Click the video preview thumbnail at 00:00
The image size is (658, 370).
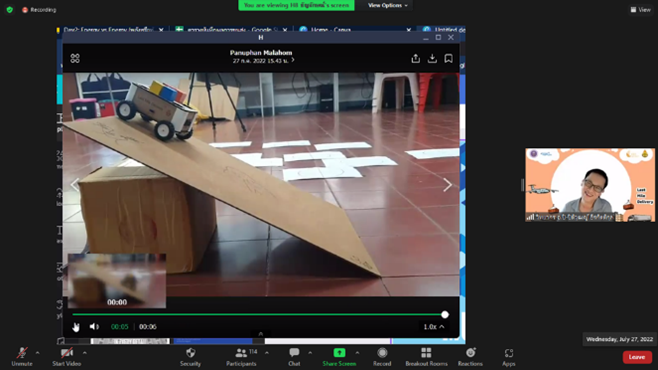117,281
